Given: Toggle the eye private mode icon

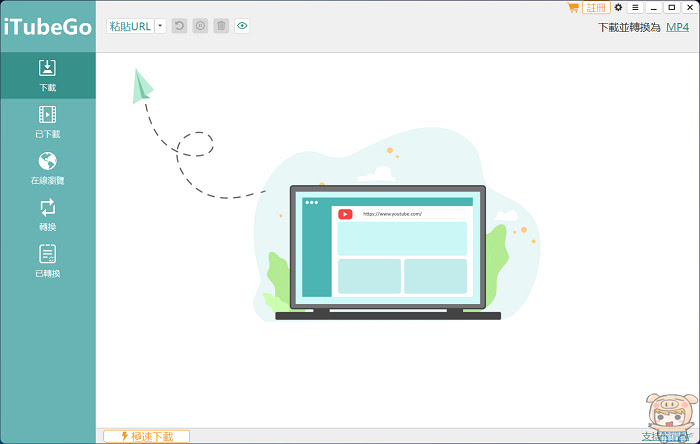Looking at the screenshot, I should tap(242, 26).
